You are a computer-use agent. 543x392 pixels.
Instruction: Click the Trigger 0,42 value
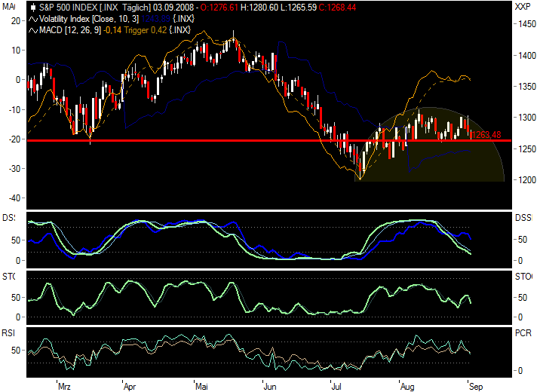tap(146, 30)
